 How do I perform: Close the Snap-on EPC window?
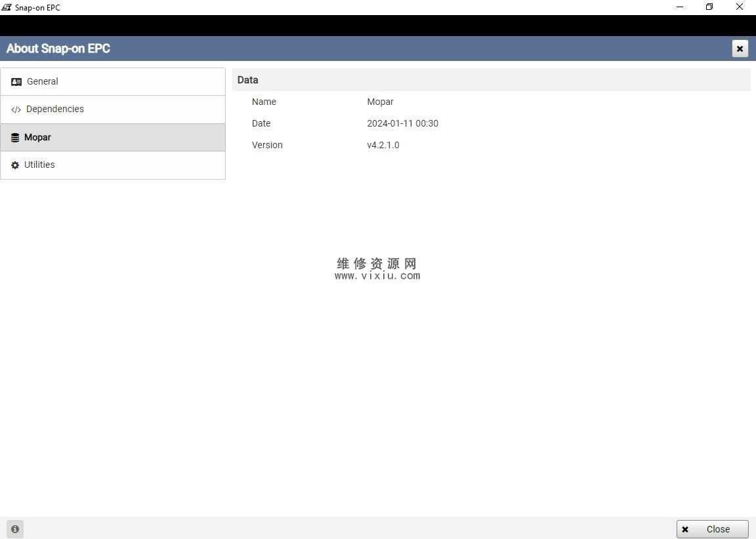coord(739,7)
